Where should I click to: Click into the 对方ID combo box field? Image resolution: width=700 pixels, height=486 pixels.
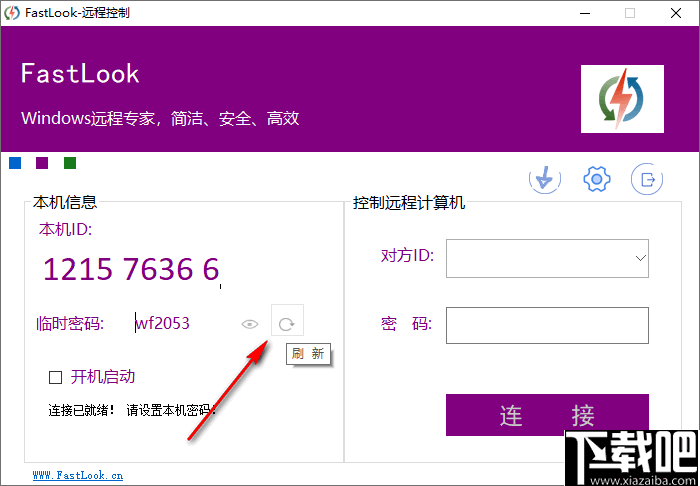point(547,258)
